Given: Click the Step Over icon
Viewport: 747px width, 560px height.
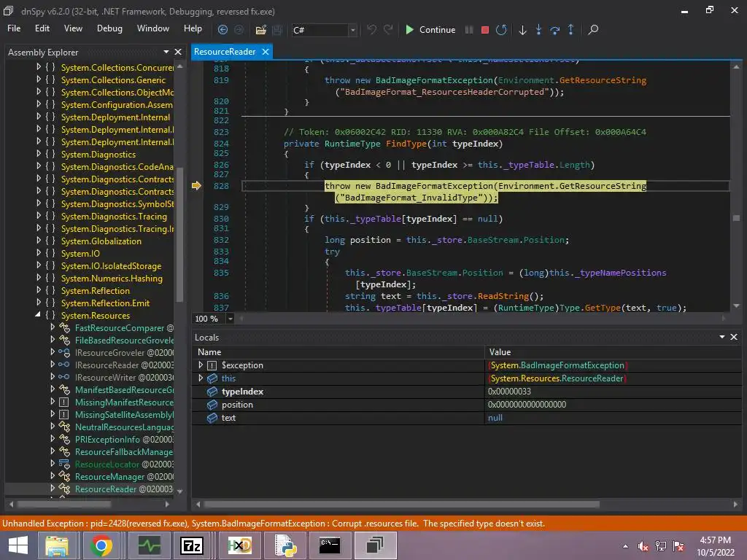Looking at the screenshot, I should tap(555, 30).
